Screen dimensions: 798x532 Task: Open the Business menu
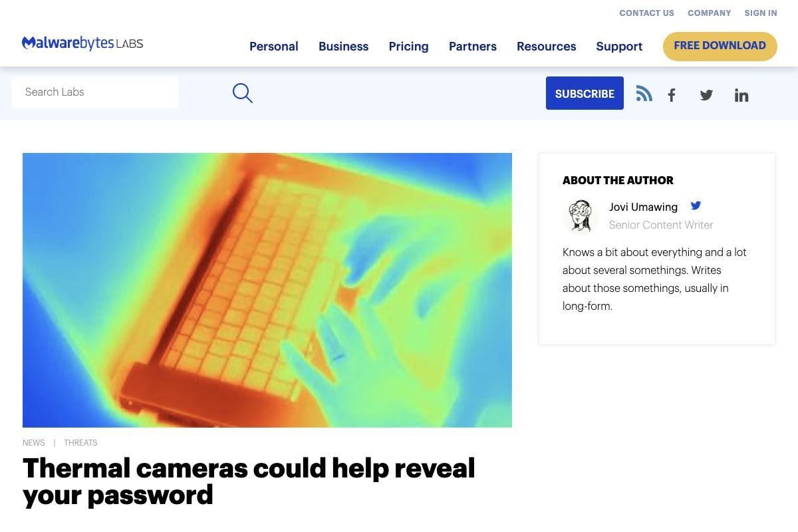click(x=344, y=47)
